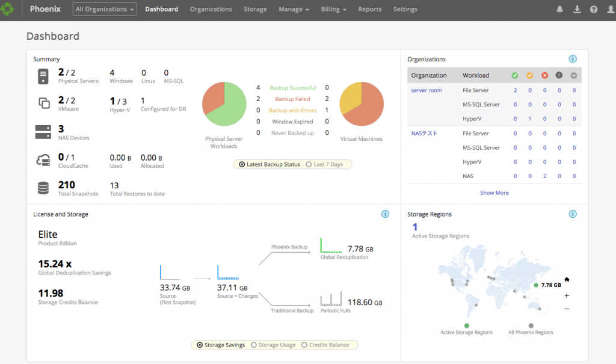The width and height of the screenshot is (616, 364).
Task: Select Last 7 Days radio option
Action: click(309, 164)
